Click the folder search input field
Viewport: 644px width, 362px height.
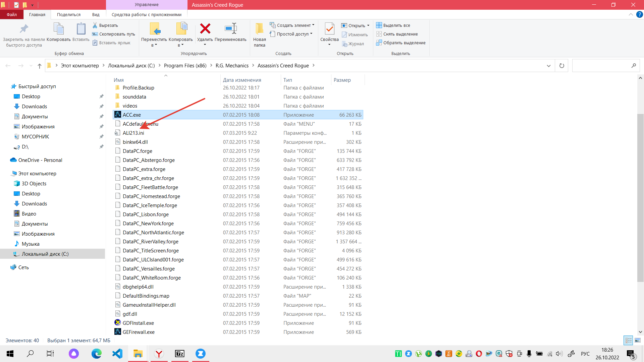point(600,66)
